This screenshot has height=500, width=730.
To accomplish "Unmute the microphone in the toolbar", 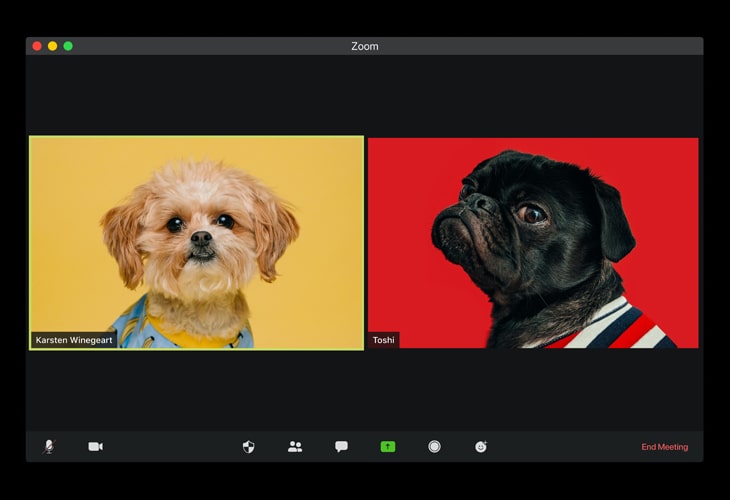I will coord(48,446).
